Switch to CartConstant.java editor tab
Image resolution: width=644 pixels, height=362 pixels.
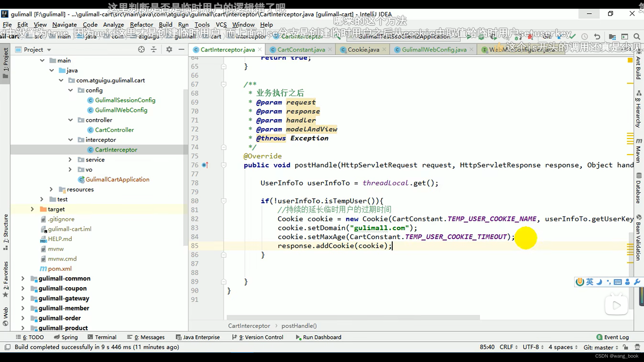(x=301, y=50)
